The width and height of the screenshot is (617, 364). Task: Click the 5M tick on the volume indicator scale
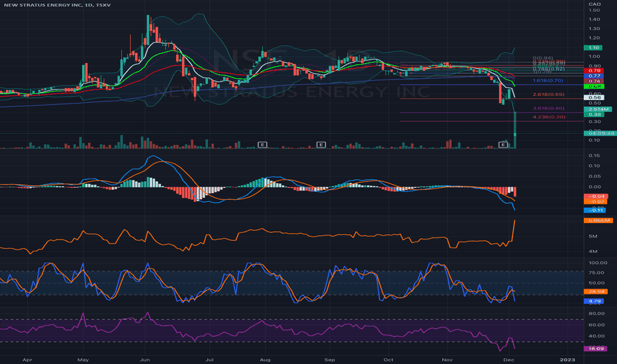click(x=593, y=236)
